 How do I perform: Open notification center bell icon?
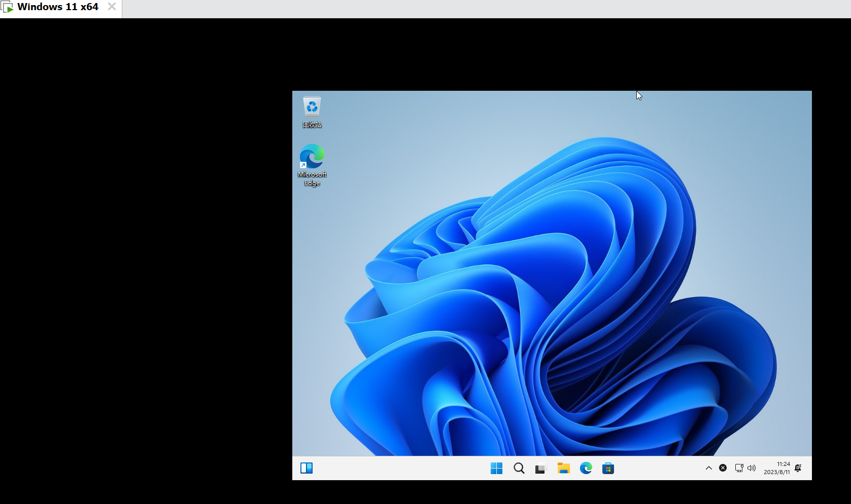pos(798,468)
